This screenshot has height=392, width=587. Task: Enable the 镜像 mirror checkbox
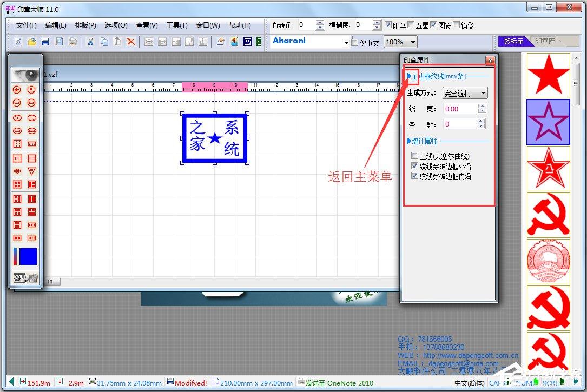tap(457, 25)
